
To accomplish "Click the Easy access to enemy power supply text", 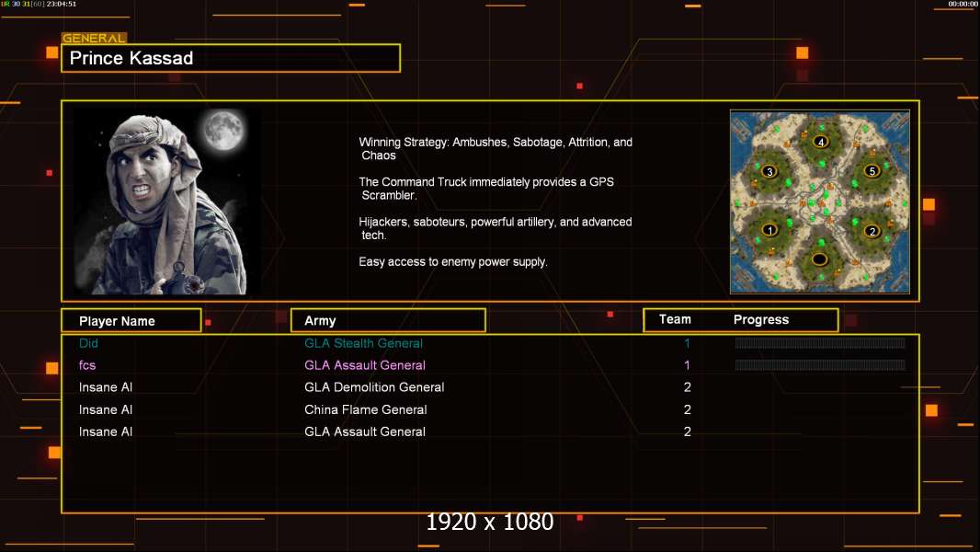I will click(x=453, y=262).
